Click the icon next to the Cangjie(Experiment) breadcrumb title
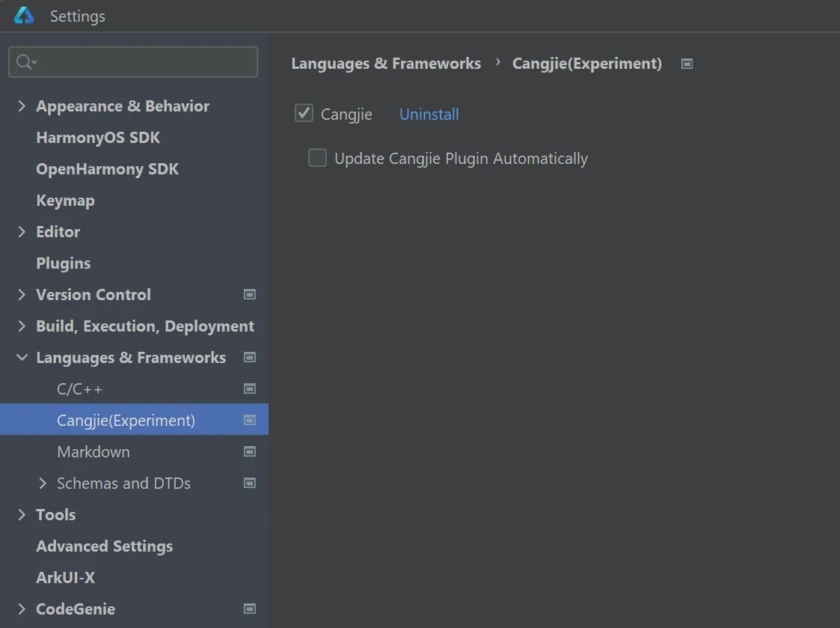 pos(687,64)
